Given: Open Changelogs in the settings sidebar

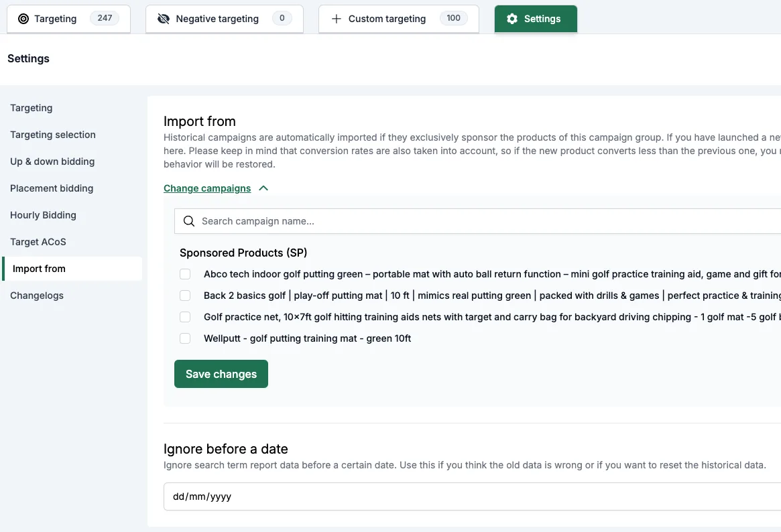Looking at the screenshot, I should (x=37, y=295).
